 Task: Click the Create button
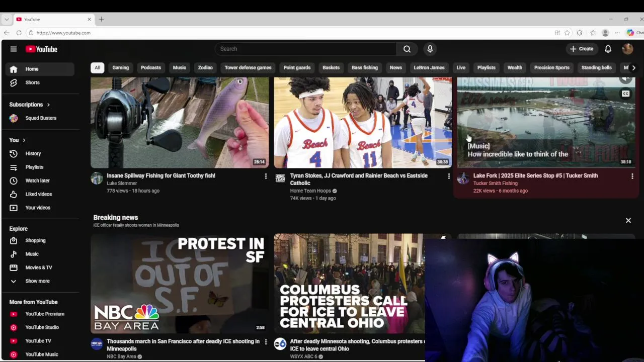point(582,49)
